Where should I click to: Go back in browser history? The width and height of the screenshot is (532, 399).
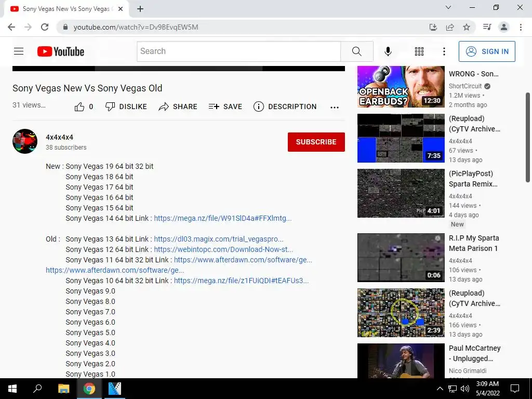[11, 27]
